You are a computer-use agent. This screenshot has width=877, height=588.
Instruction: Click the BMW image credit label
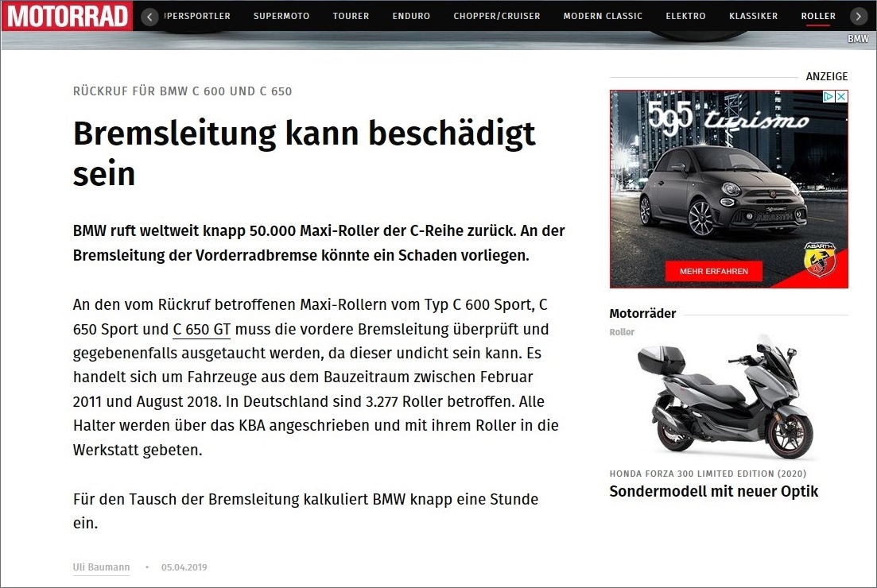tap(858, 39)
